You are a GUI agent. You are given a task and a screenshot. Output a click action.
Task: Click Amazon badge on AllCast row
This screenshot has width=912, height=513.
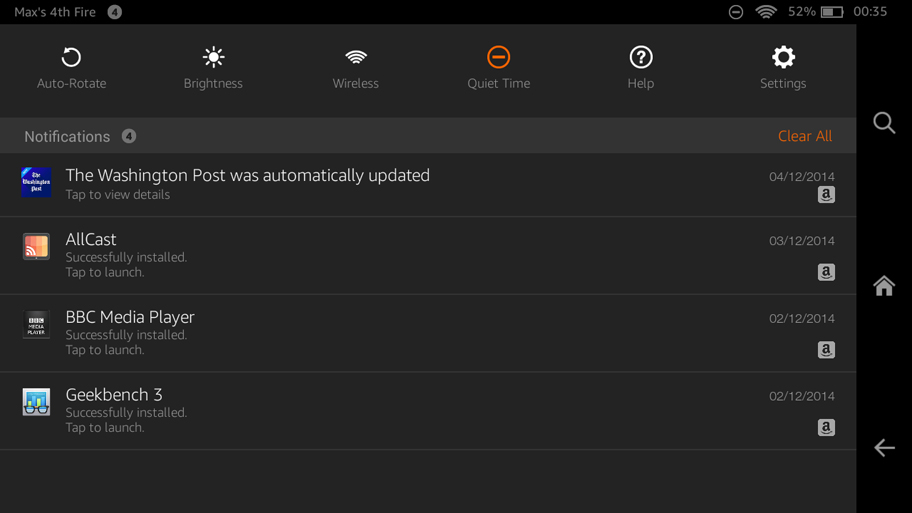tap(826, 272)
